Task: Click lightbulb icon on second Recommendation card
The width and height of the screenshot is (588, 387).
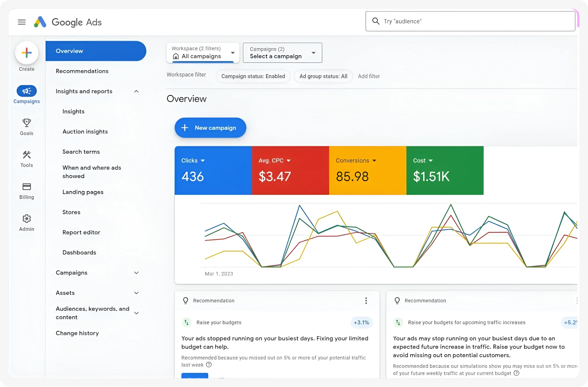Action: pos(397,300)
